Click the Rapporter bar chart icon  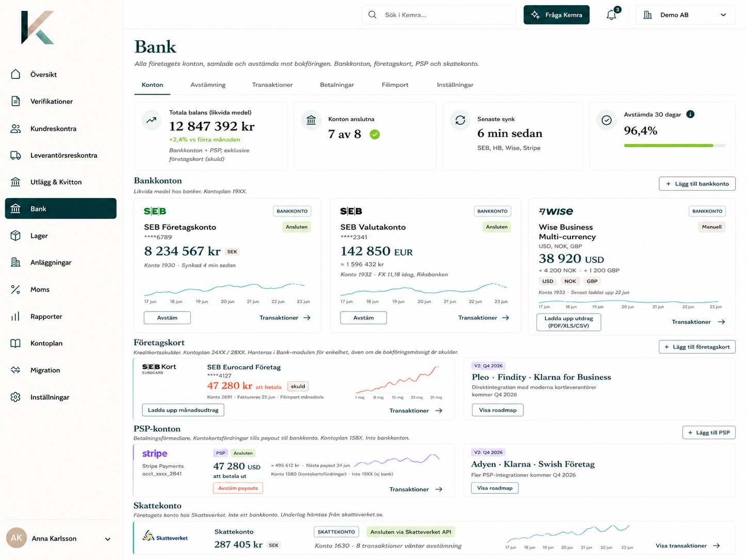(x=15, y=316)
